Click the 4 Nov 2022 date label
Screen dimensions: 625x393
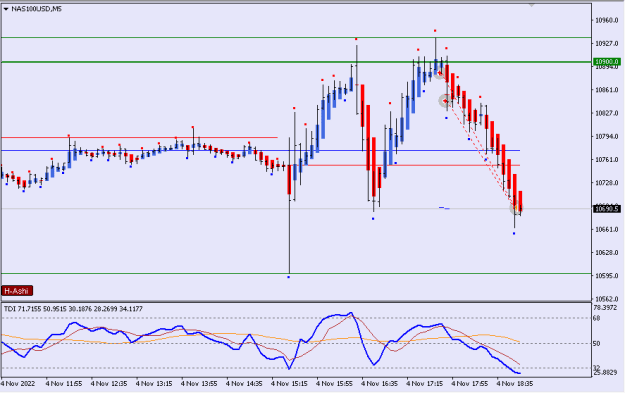coord(18,384)
